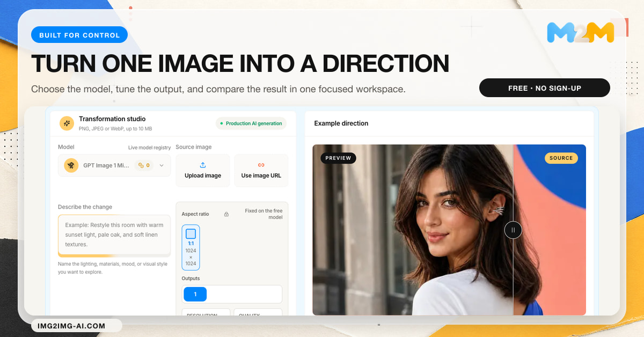
Task: Click the link icon above Use image URL
Action: [261, 165]
